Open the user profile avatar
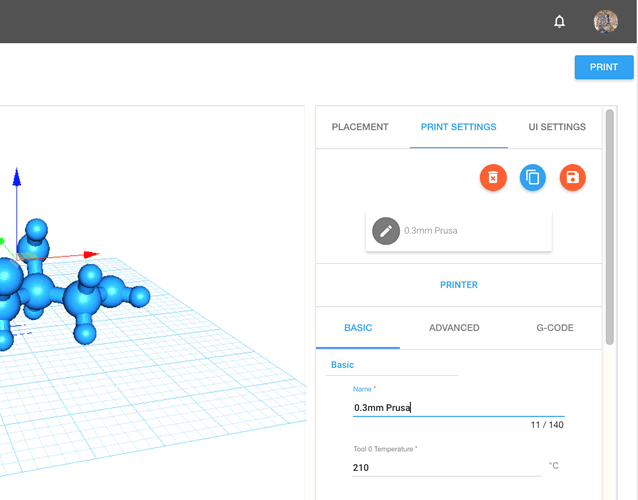The height and width of the screenshot is (500, 638). [x=605, y=21]
